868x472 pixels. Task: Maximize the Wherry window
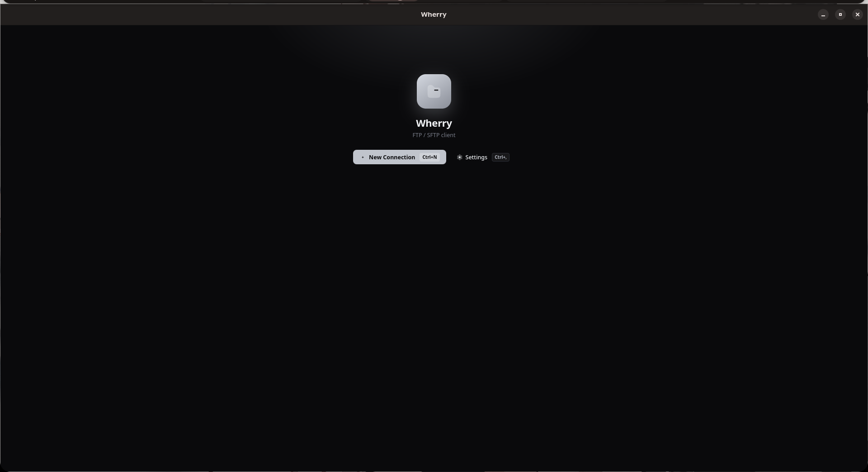point(840,14)
